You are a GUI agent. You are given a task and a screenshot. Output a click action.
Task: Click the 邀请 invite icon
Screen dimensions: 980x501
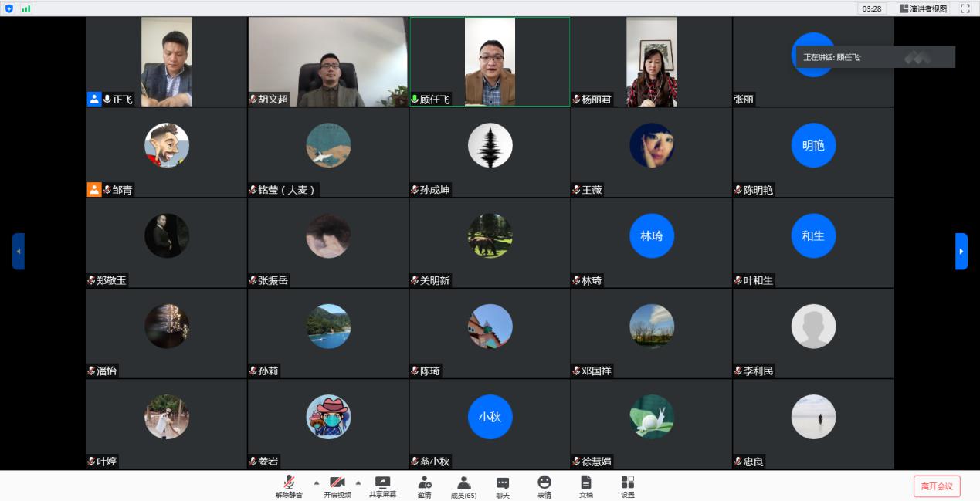[x=424, y=485]
